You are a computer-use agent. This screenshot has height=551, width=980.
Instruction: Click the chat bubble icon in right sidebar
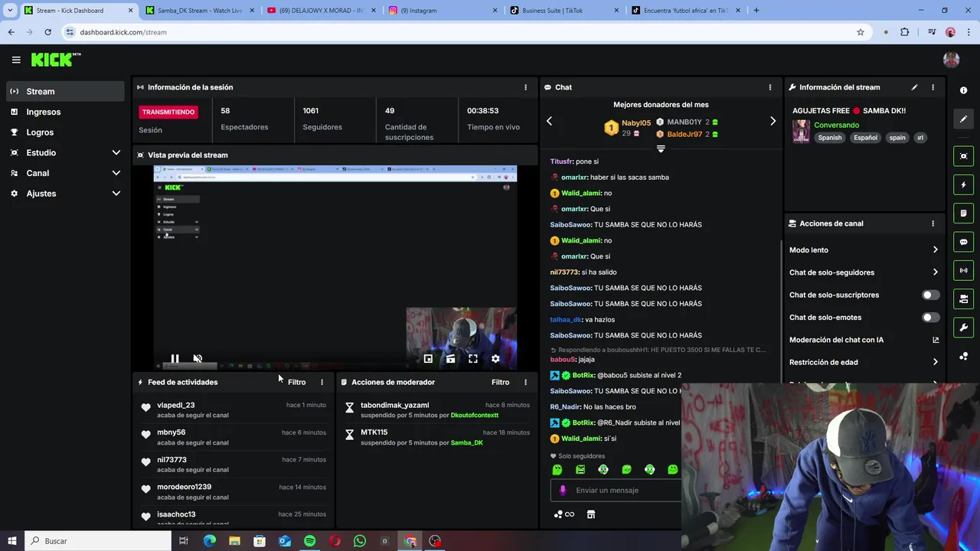(963, 242)
